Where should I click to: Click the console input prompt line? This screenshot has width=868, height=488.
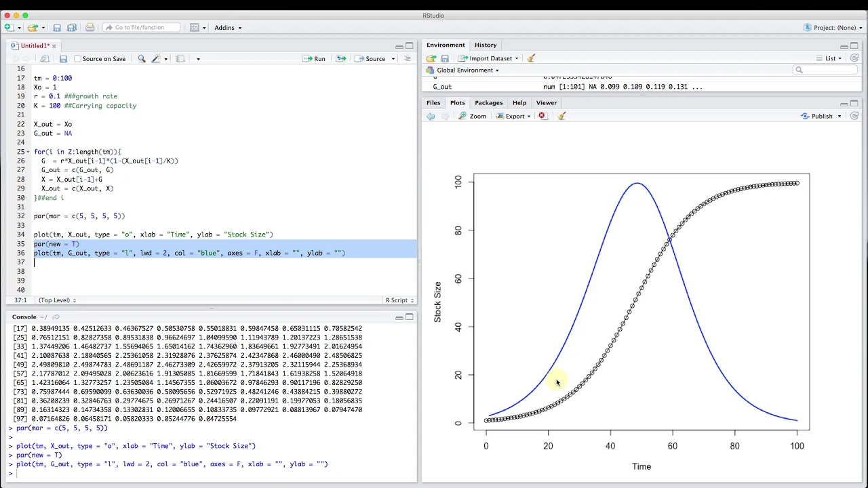212,473
